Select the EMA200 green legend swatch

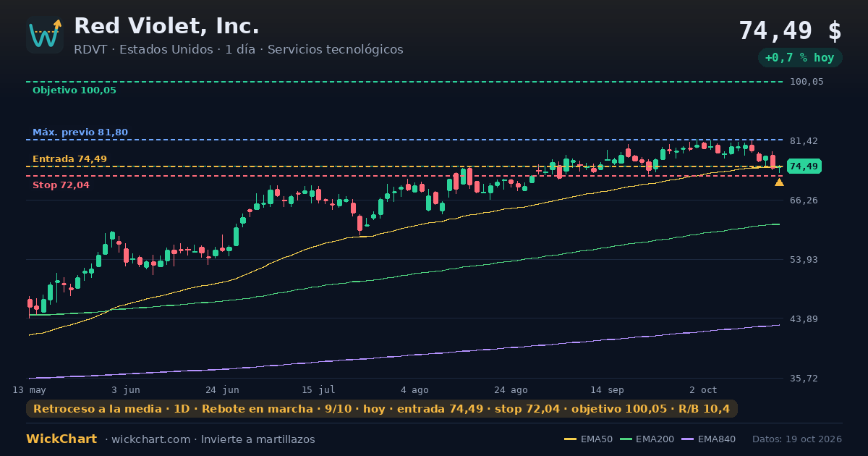pos(625,439)
